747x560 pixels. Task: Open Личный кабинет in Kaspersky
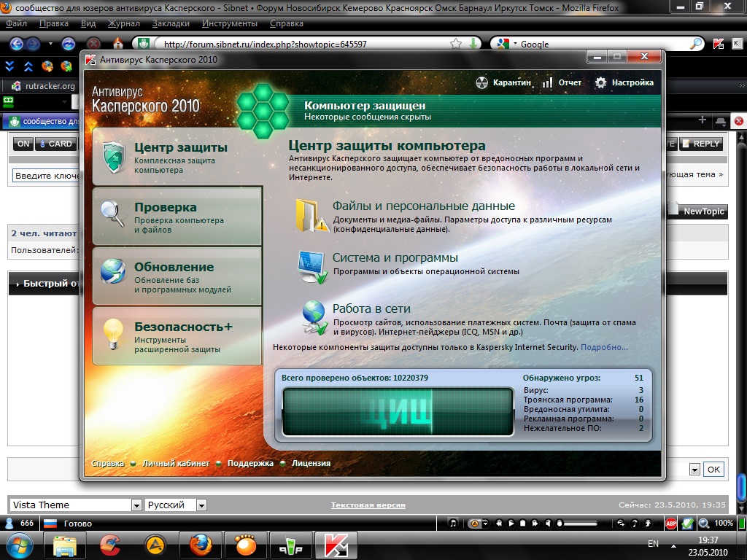176,463
